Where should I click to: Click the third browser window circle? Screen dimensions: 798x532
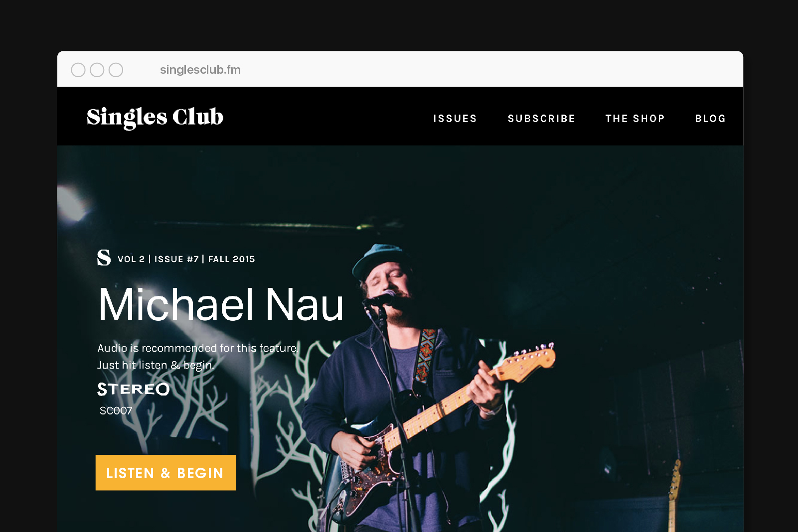(x=116, y=70)
